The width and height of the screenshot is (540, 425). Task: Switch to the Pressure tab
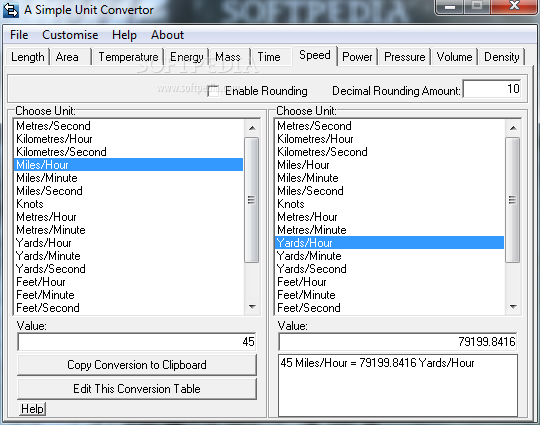pyautogui.click(x=405, y=57)
